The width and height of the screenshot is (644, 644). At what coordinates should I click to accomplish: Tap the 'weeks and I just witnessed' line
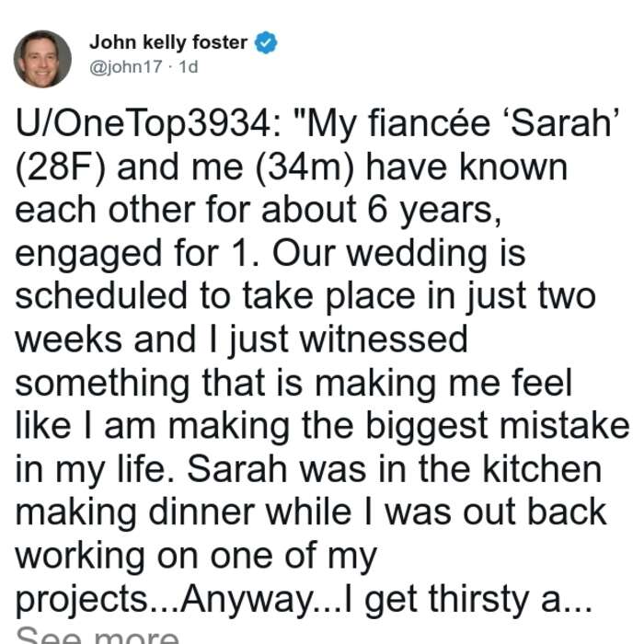[241, 340]
